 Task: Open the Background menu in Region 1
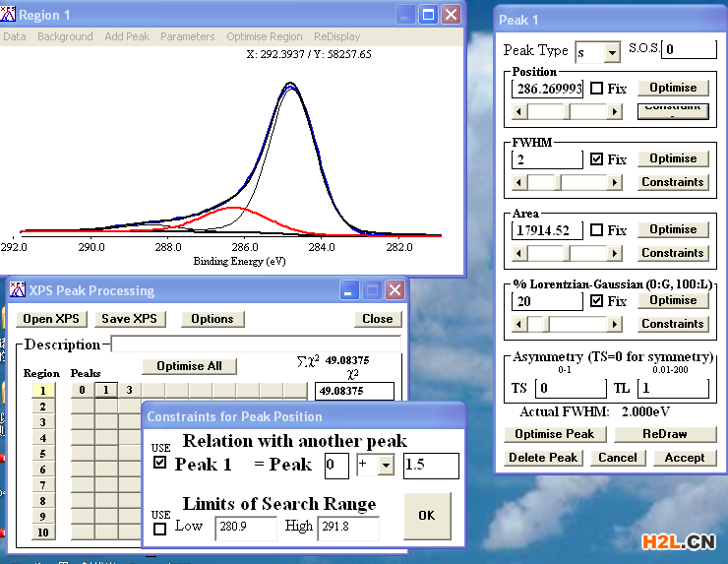click(65, 36)
